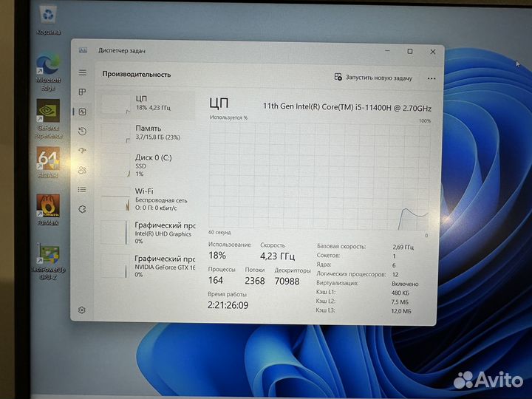Click the 70988 handles count
Image resolution: width=532 pixels, height=399 pixels.
pos(287,282)
